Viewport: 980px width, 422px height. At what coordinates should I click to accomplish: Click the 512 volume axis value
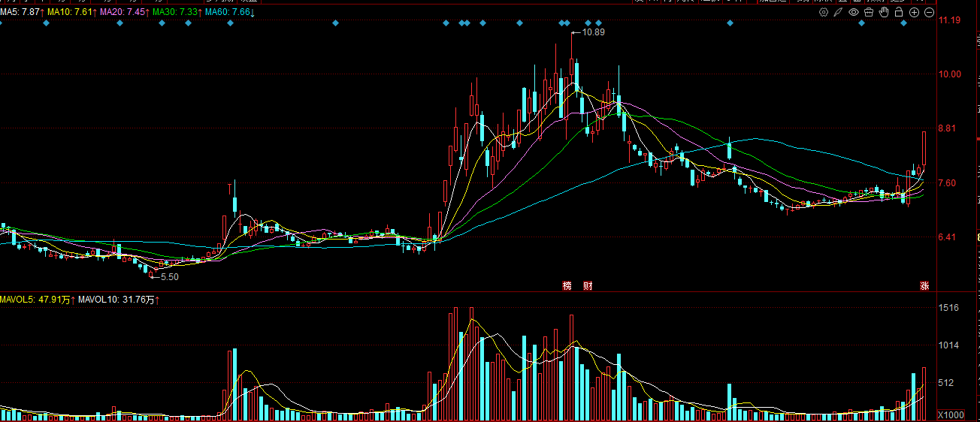tap(946, 383)
